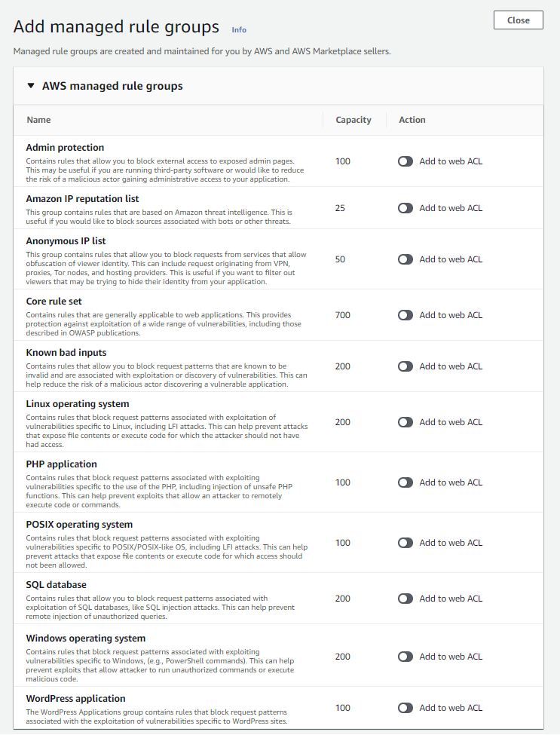Turn on POSIX operating system toggle

(405, 543)
